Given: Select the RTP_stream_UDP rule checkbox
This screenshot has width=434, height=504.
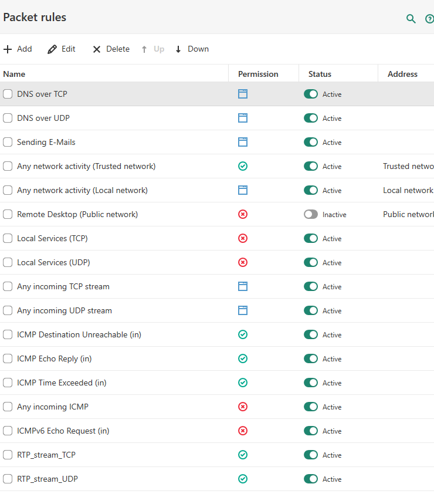Looking at the screenshot, I should (8, 479).
